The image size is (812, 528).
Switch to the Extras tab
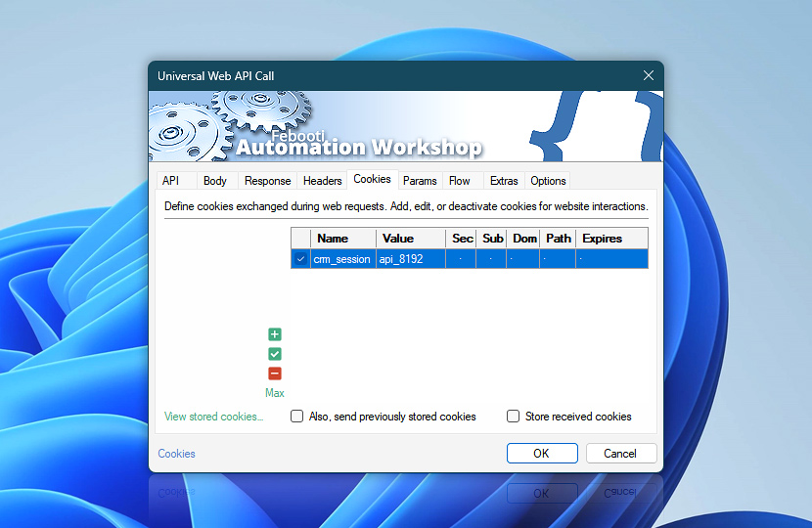pos(504,181)
